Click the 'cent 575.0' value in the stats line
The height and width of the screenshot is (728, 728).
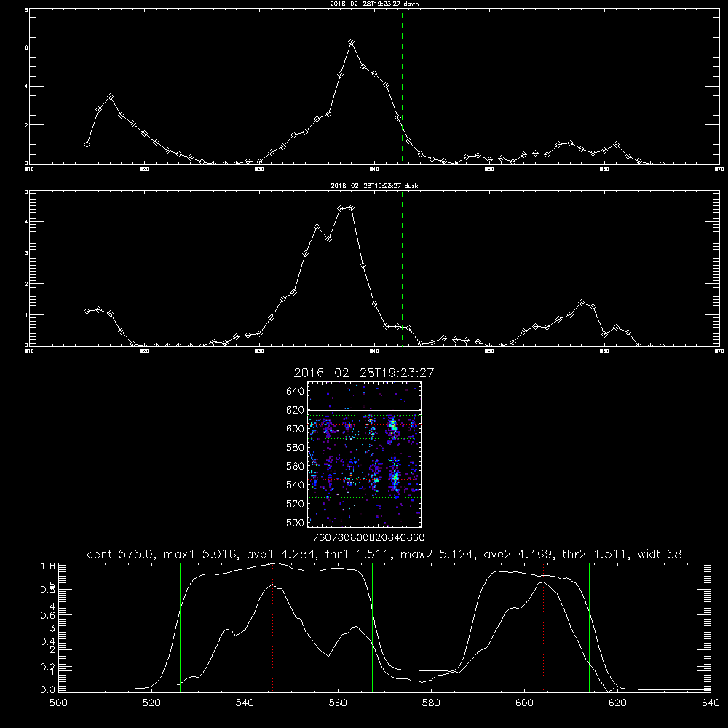click(121, 554)
